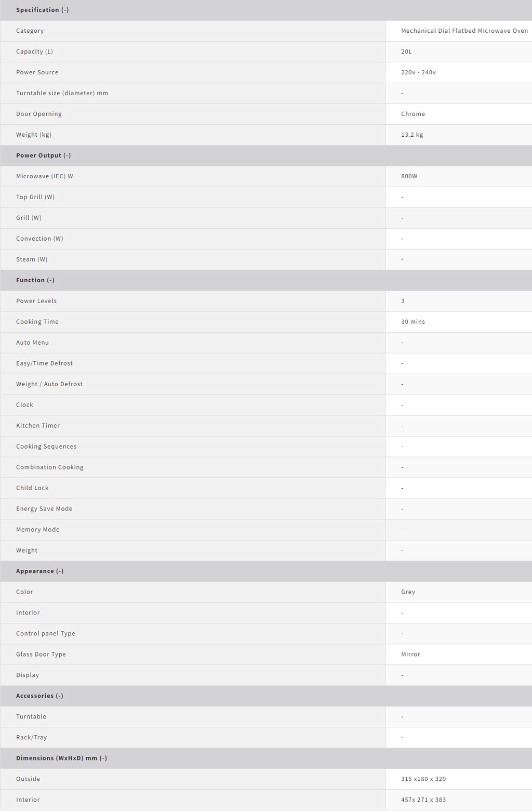
Task: Click the Glass Door Type label
Action: (x=41, y=655)
